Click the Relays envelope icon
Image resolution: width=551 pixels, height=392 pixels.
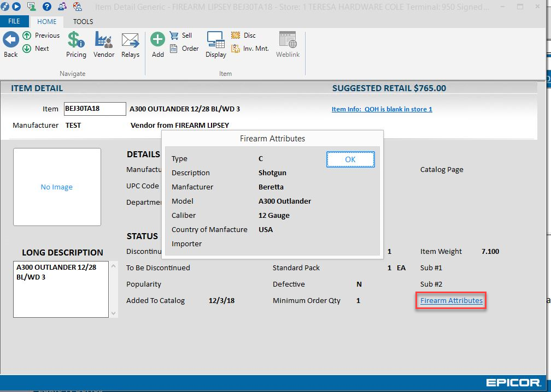pyautogui.click(x=130, y=41)
